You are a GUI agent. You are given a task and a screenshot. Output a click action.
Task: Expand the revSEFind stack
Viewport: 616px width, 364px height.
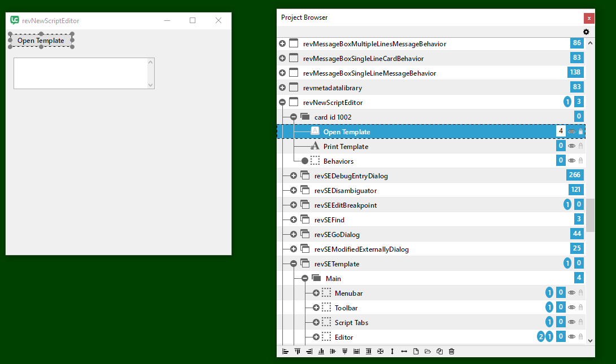click(x=294, y=220)
